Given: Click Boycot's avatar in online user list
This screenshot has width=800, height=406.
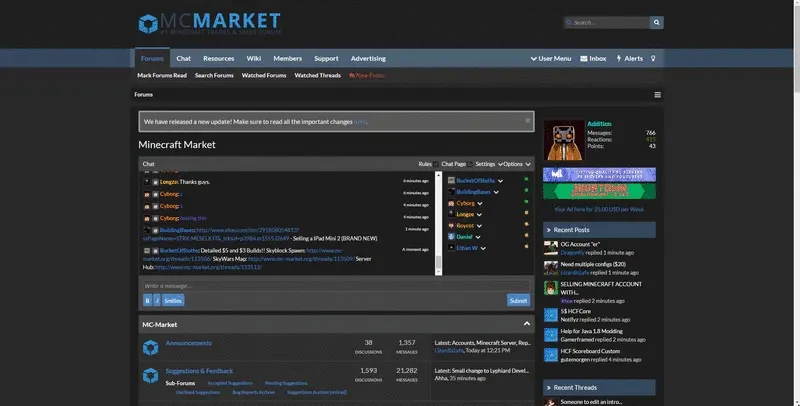Looking at the screenshot, I should coord(451,225).
